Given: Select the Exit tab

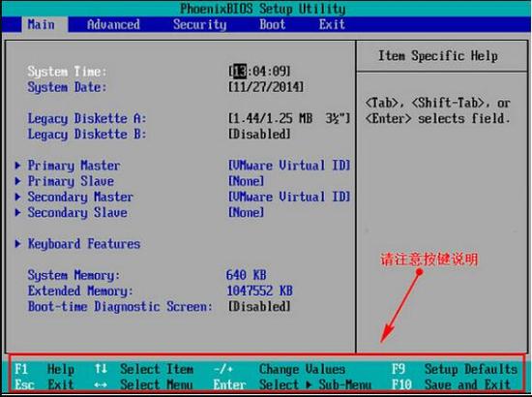Looking at the screenshot, I should 332,24.
